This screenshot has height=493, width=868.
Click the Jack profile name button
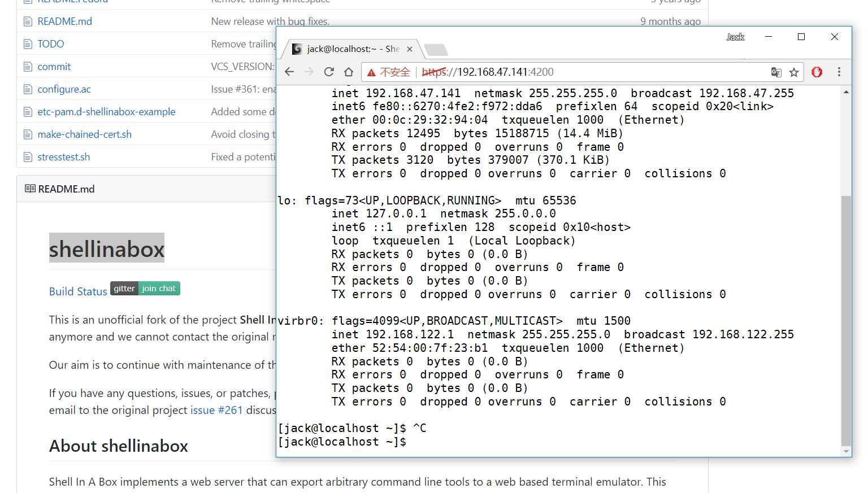[x=735, y=37]
